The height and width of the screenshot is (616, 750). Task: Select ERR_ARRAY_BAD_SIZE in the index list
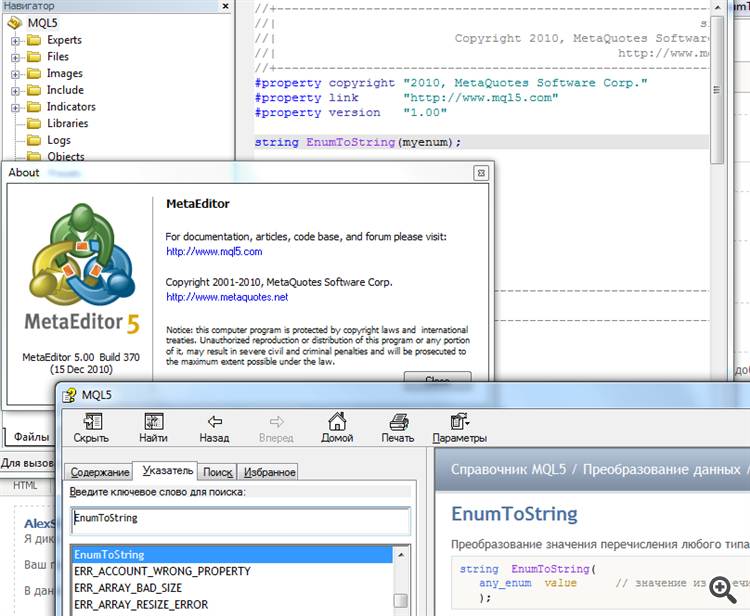232,588
